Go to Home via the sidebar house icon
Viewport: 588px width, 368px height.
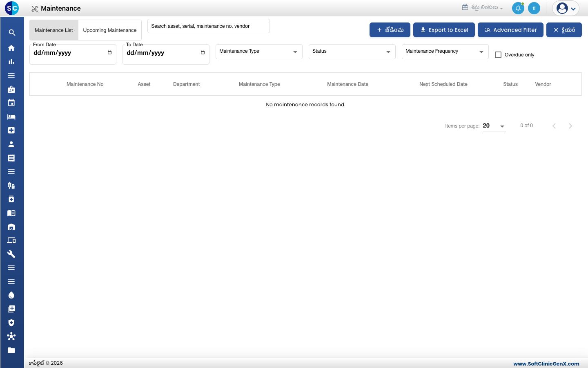(11, 48)
